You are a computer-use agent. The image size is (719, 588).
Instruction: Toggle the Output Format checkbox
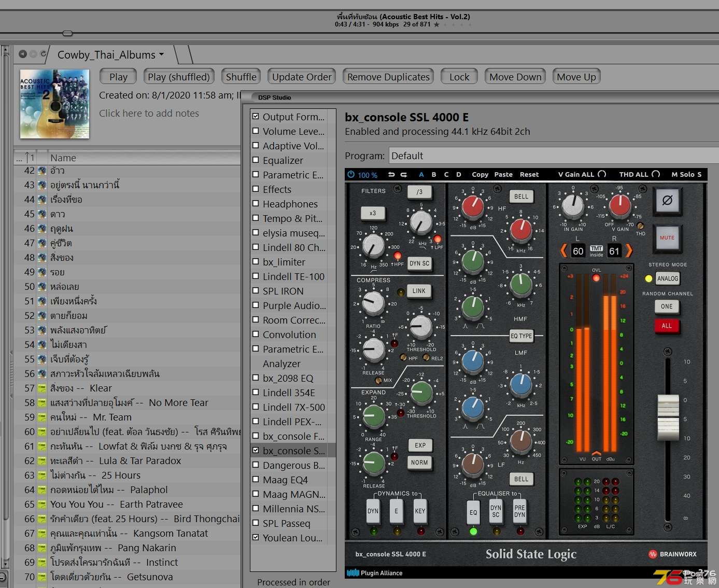tap(256, 116)
